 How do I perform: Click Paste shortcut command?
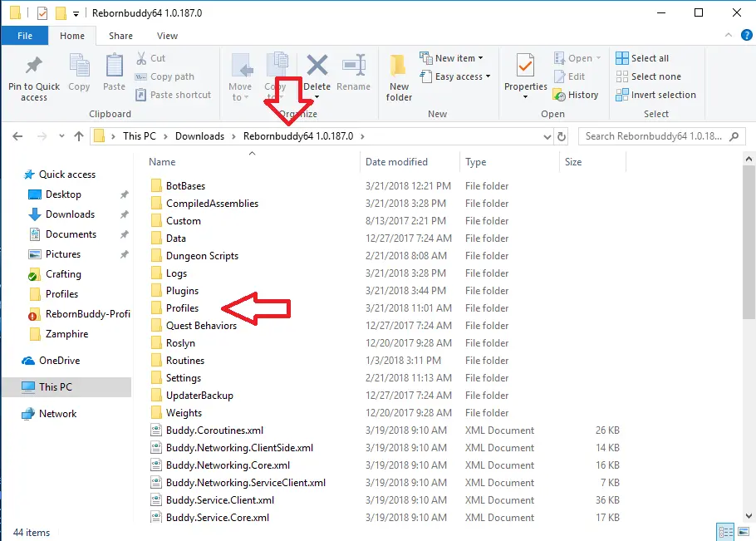(173, 95)
